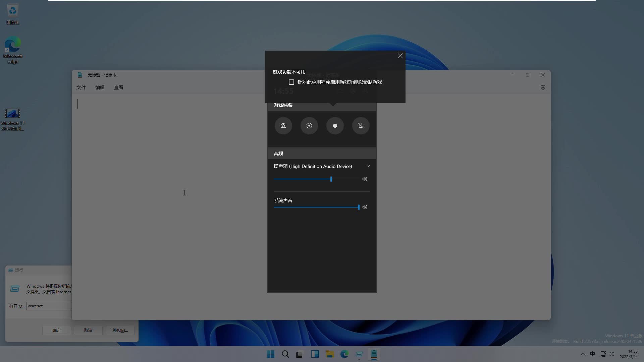Record the last 30 seconds

[x=309, y=126]
